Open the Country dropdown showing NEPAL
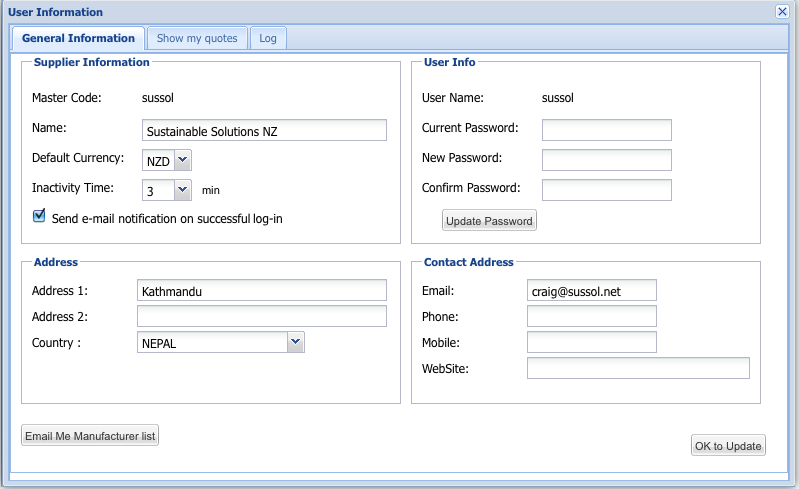 (295, 343)
